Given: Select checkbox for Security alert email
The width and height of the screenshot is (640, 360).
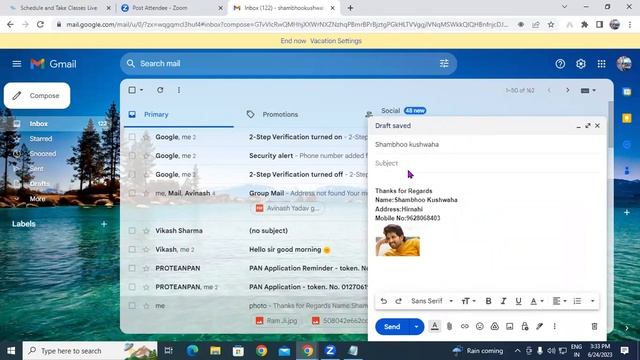Looking at the screenshot, I should click(132, 156).
